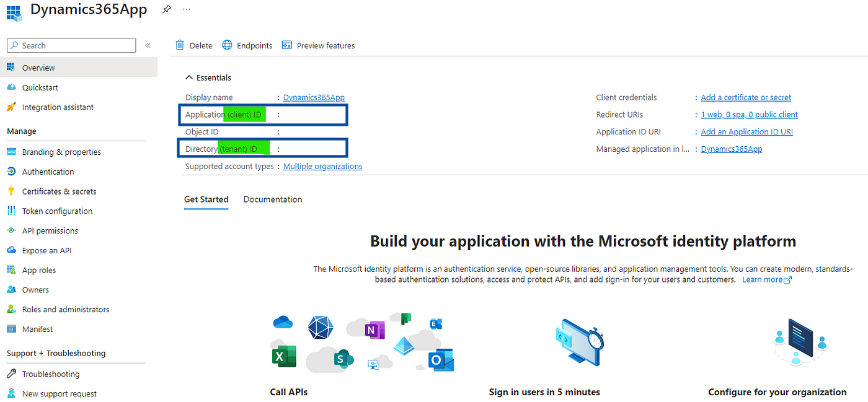Click the Configure for your organization illustration
Image resolution: width=868 pixels, height=402 pixels.
[x=800, y=342]
